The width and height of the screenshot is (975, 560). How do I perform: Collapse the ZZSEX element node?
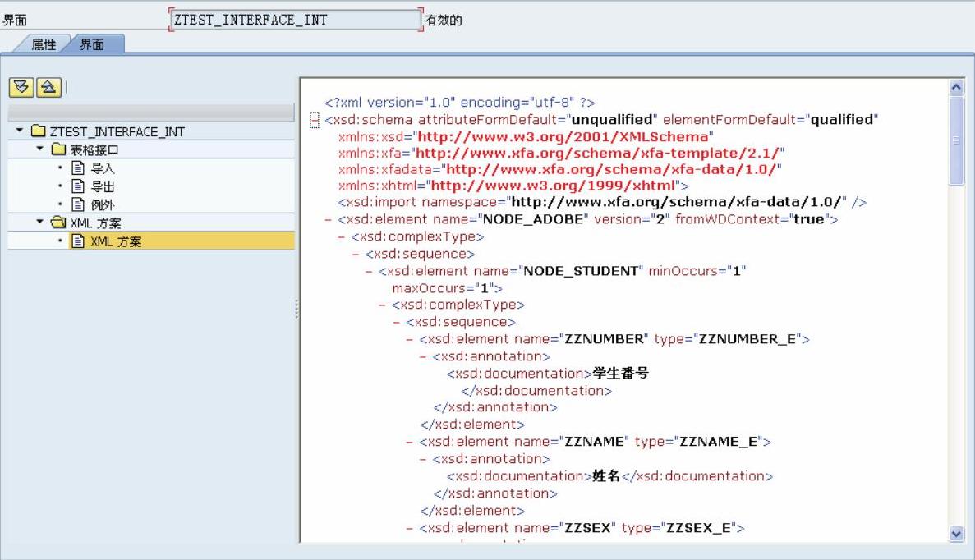(410, 528)
